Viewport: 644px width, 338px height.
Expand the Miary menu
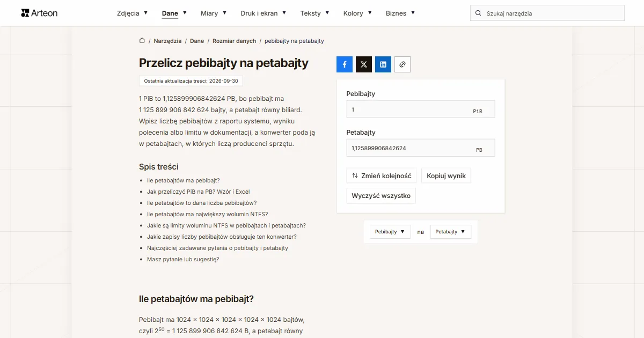(214, 13)
